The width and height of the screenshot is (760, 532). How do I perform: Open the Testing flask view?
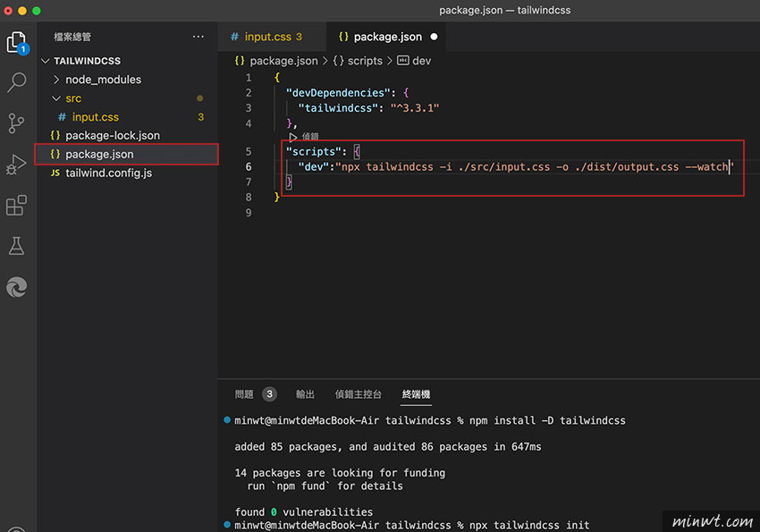coord(16,246)
